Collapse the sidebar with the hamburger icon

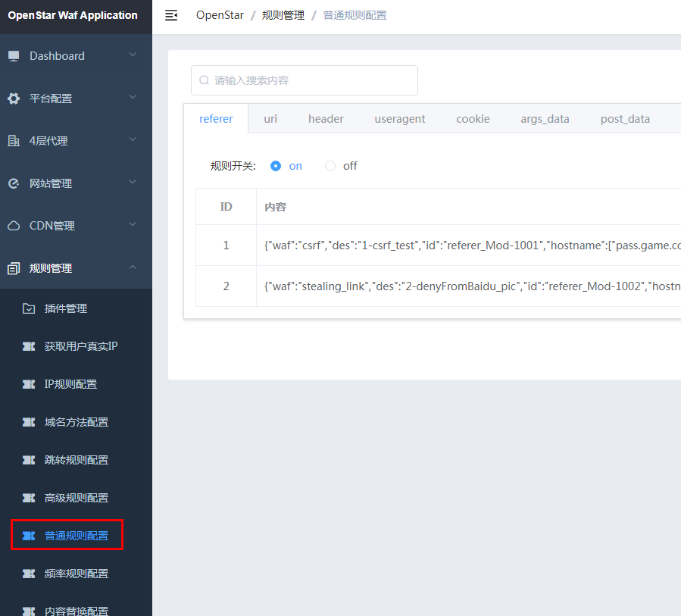[x=171, y=15]
